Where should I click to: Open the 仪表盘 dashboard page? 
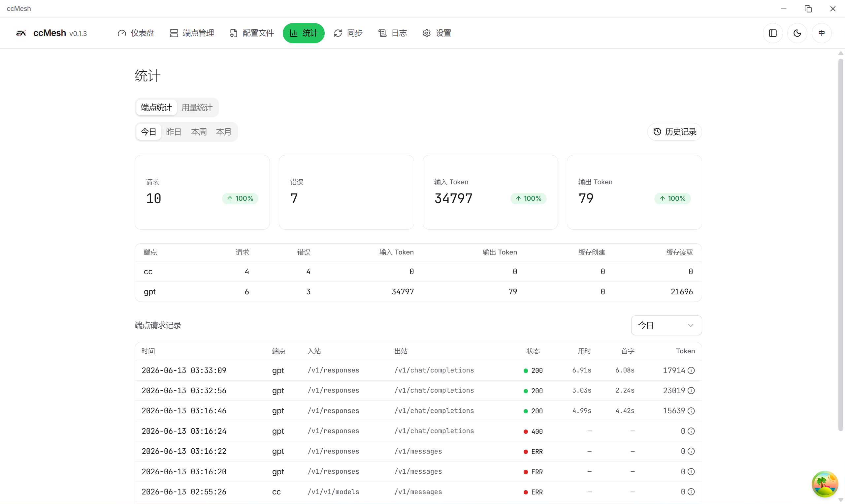pos(136,33)
